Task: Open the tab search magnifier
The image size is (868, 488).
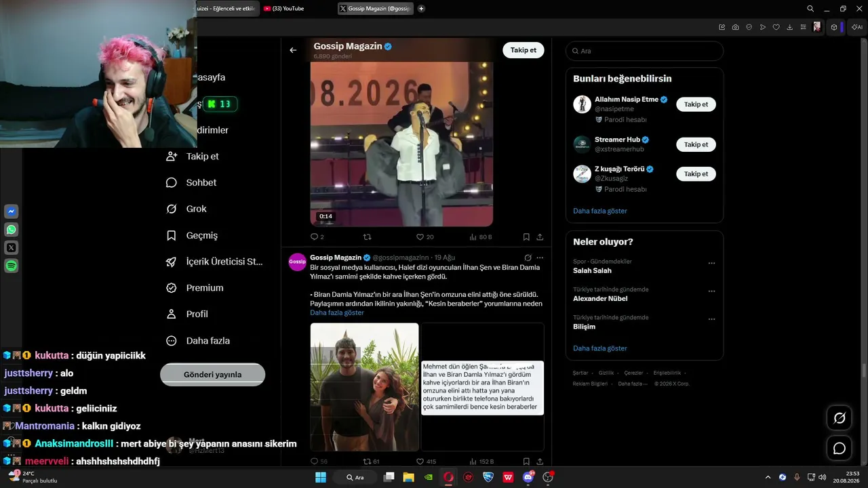Action: coord(810,9)
